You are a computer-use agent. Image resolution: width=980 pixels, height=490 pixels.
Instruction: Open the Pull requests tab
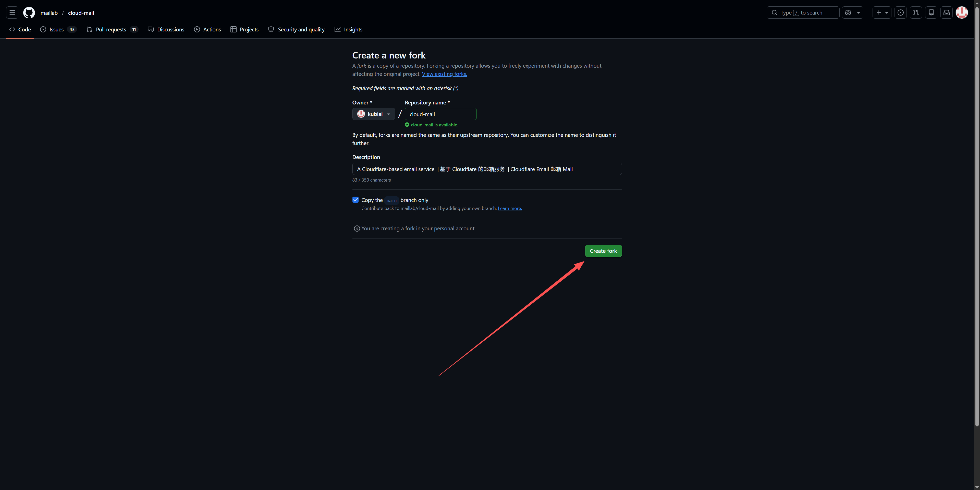pos(112,29)
